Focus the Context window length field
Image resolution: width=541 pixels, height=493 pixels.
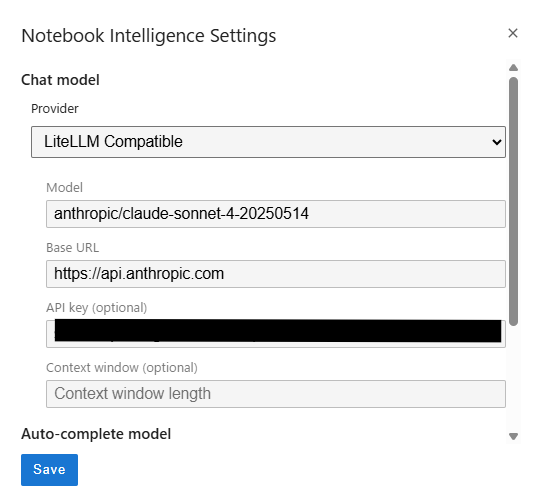pos(276,394)
